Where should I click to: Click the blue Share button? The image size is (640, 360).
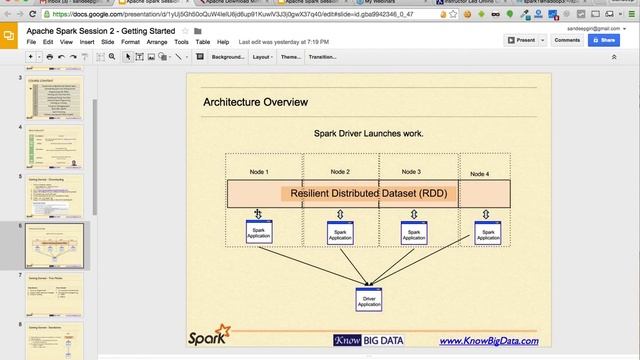(x=604, y=40)
